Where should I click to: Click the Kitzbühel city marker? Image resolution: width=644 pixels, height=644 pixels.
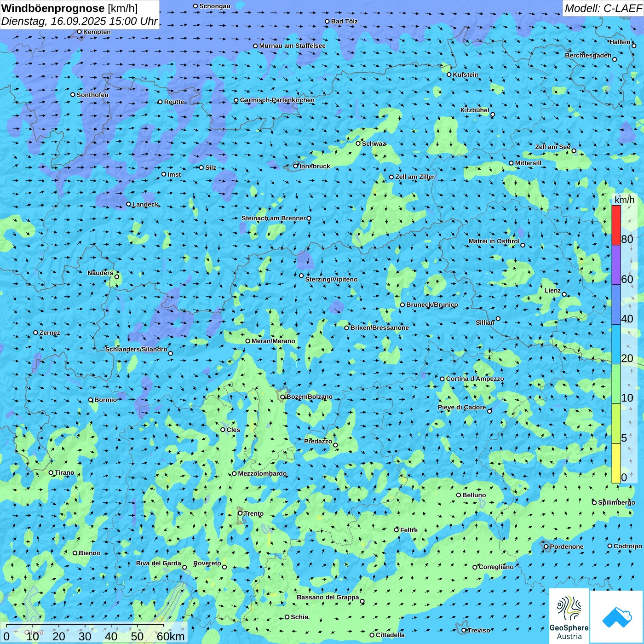click(x=493, y=115)
